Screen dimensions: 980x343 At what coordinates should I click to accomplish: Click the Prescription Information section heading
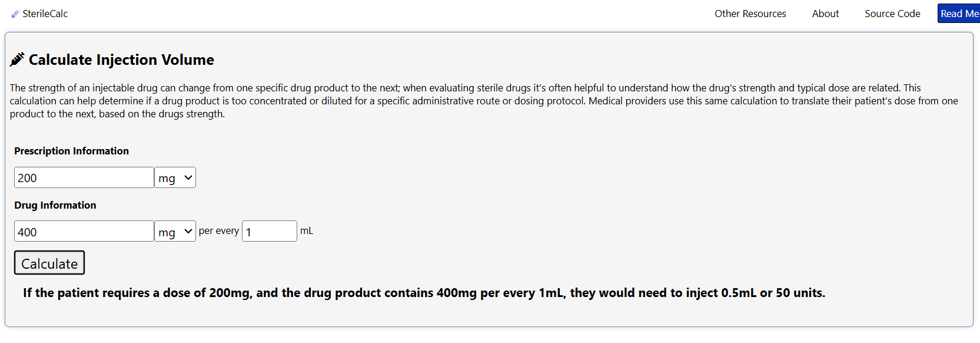coord(71,151)
